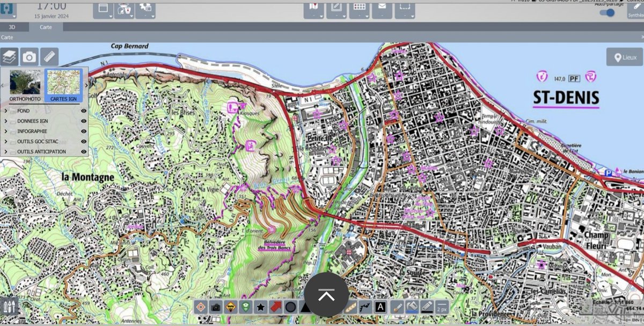Viewport: 644px width, 326px height.
Task: Select the red arrow drawing symbol
Action: point(275,307)
